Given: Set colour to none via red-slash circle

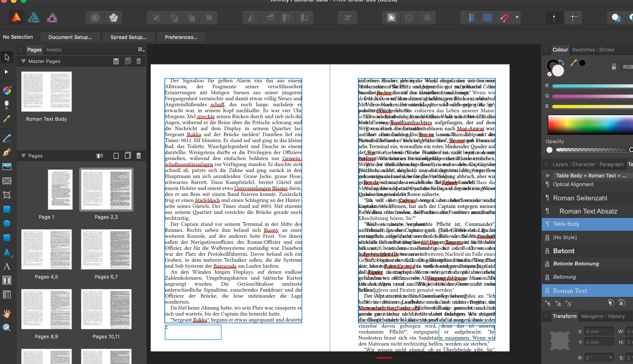Looking at the screenshot, I should pyautogui.click(x=549, y=74).
